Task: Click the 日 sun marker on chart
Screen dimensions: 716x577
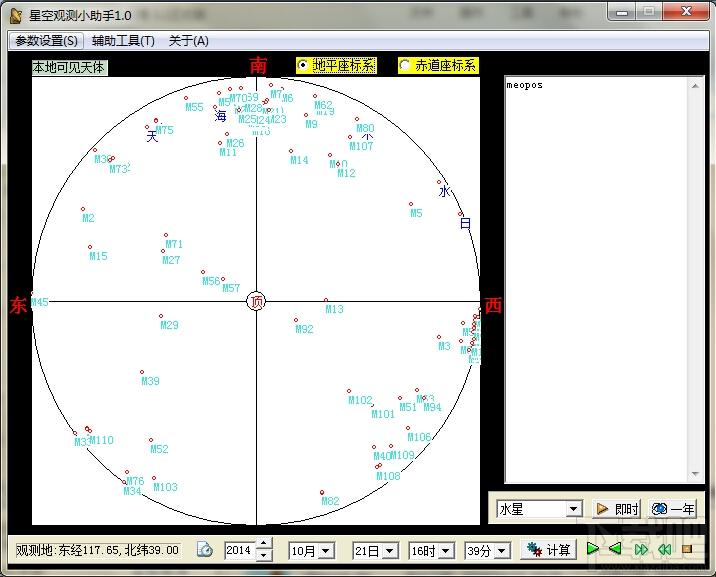Action: (465, 223)
